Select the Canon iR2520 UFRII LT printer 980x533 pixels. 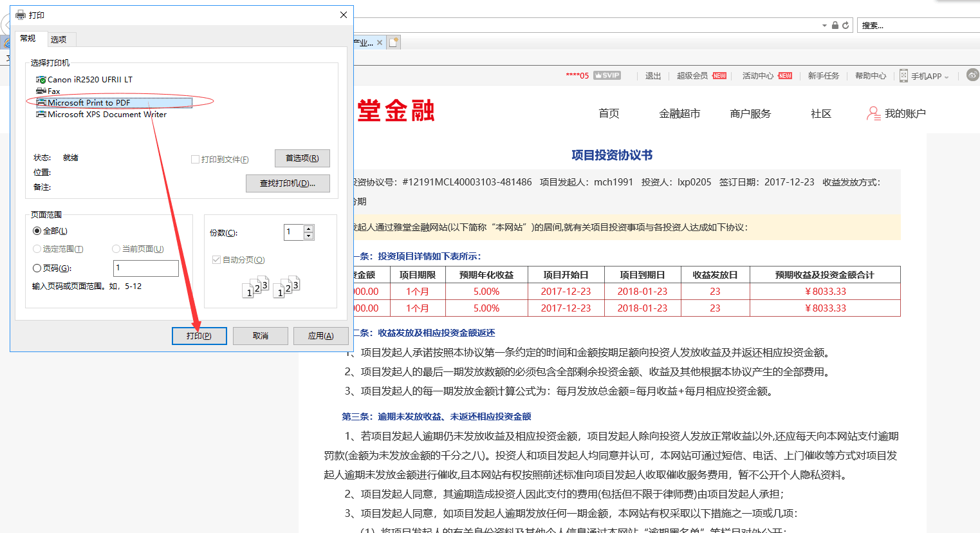[x=89, y=80]
